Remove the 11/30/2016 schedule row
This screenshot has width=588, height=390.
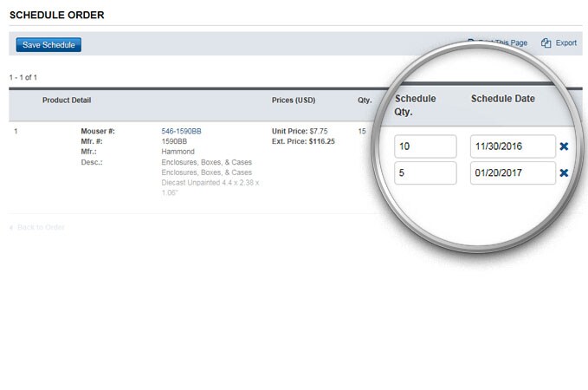point(564,146)
